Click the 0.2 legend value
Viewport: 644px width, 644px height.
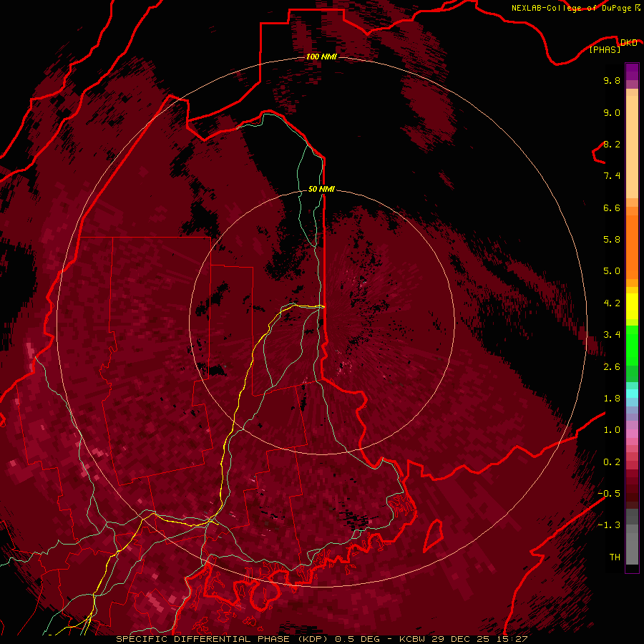tap(612, 462)
